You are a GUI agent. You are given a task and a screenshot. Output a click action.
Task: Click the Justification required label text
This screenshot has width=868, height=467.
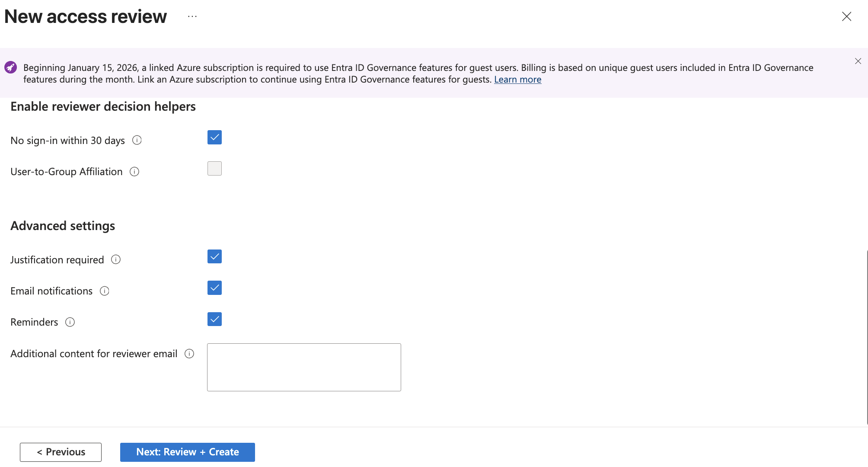coord(57,260)
